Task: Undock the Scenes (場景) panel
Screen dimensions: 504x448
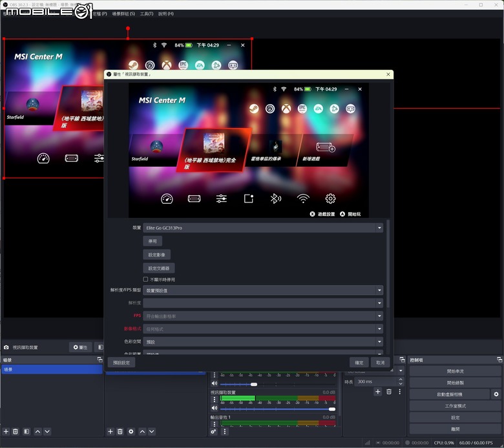Action: [100, 359]
